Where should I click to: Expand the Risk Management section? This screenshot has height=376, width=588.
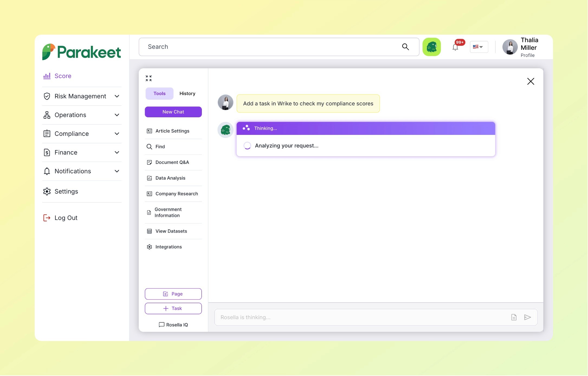pyautogui.click(x=117, y=96)
